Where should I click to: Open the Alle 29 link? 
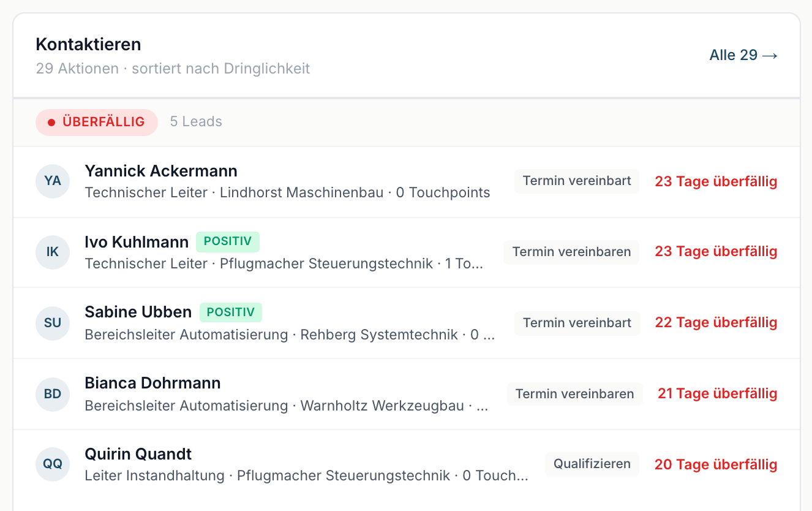[743, 55]
